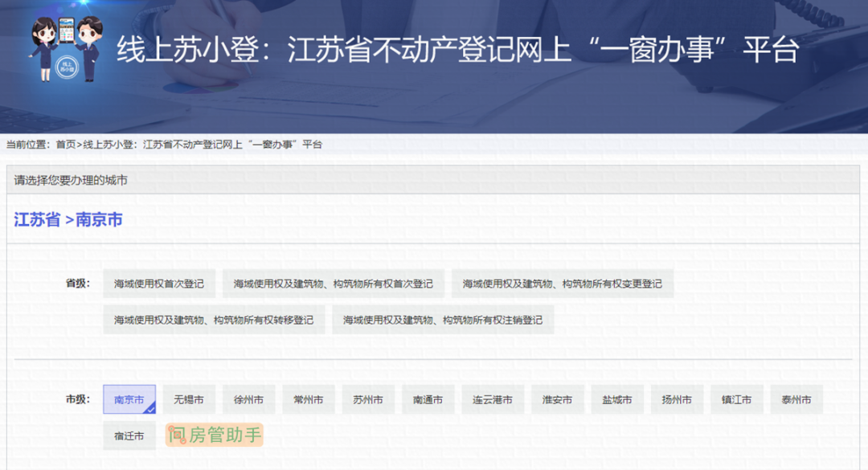Click the 扬州市 city option
The width and height of the screenshot is (868, 470).
[x=677, y=399]
